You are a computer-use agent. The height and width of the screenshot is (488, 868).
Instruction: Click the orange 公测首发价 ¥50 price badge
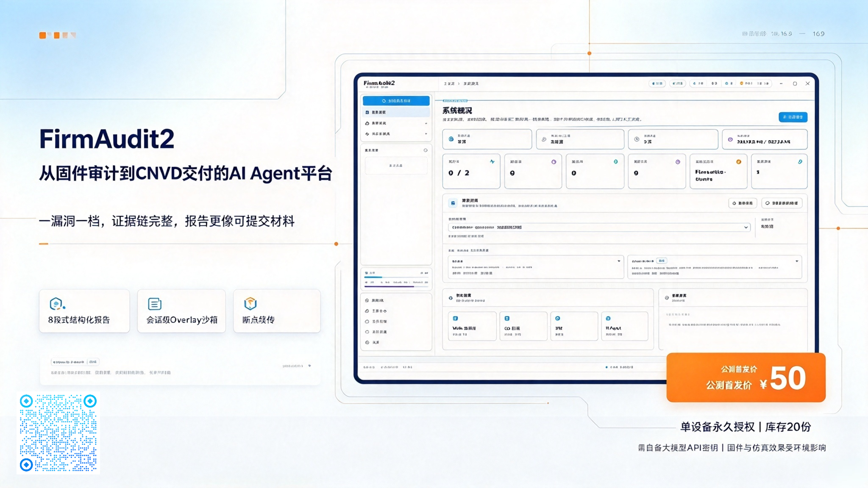[746, 377]
